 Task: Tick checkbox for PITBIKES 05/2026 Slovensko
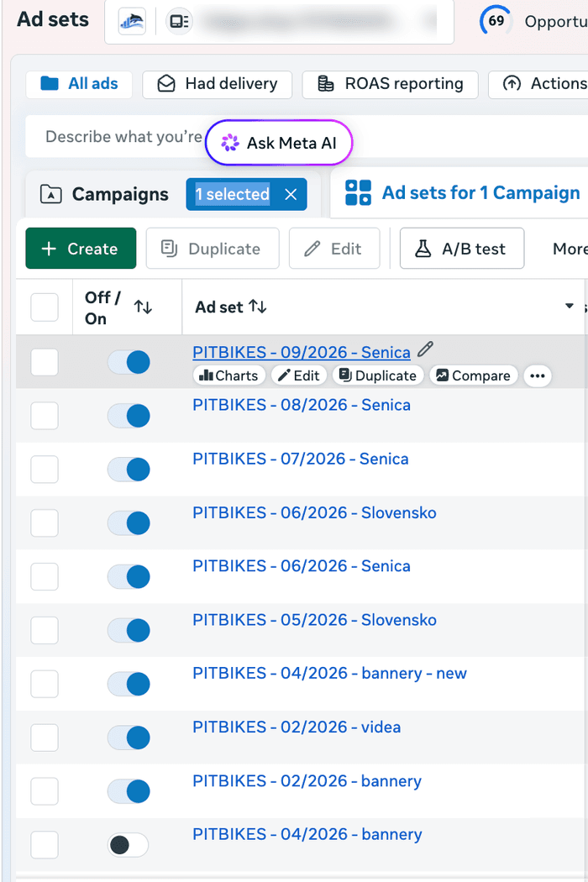45,630
